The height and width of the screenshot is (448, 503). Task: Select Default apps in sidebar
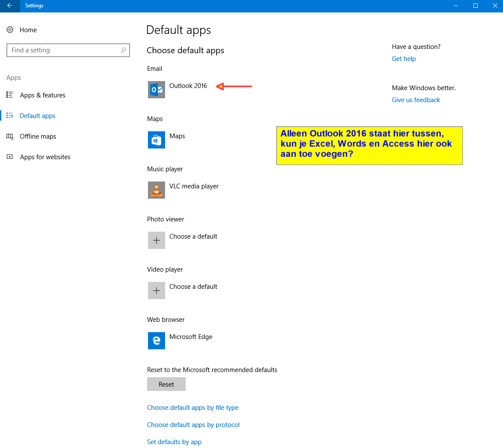(38, 116)
